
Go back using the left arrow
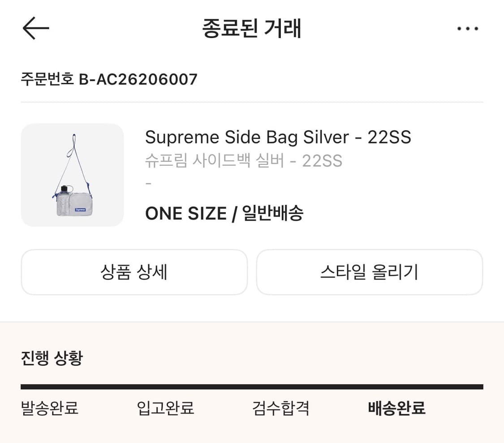35,28
